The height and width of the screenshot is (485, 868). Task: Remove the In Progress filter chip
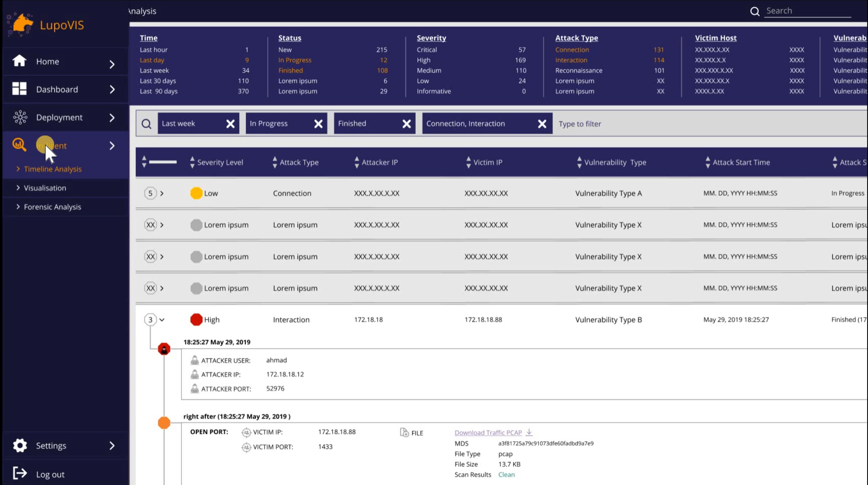pyautogui.click(x=318, y=124)
